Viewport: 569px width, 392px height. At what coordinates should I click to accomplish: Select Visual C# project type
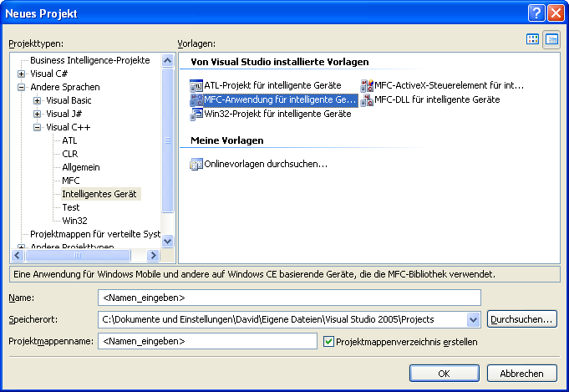click(49, 74)
